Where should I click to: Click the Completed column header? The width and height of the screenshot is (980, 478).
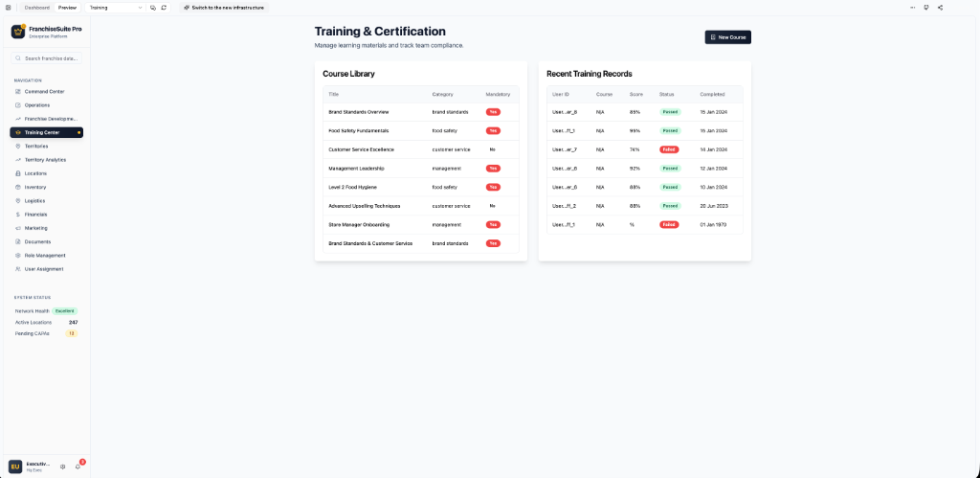(x=712, y=95)
